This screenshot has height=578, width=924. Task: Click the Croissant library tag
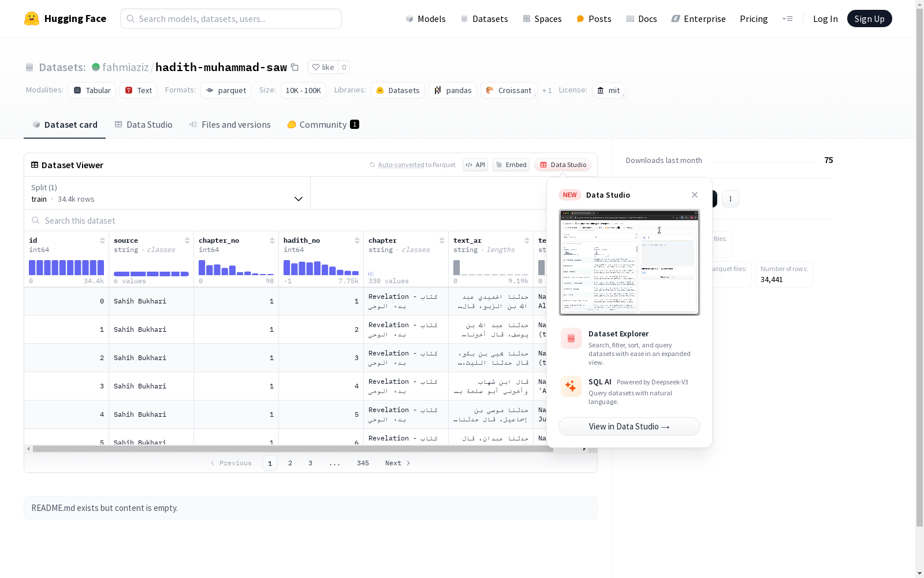tap(509, 90)
